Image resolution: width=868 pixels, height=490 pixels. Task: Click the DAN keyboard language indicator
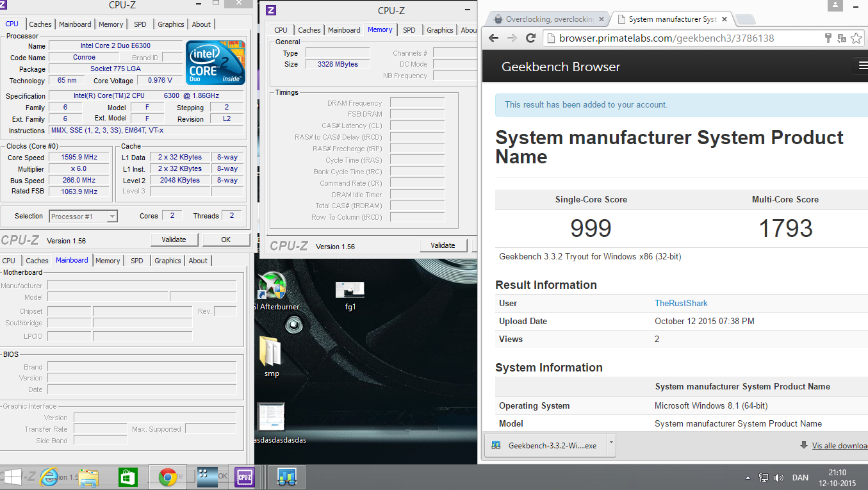click(800, 478)
